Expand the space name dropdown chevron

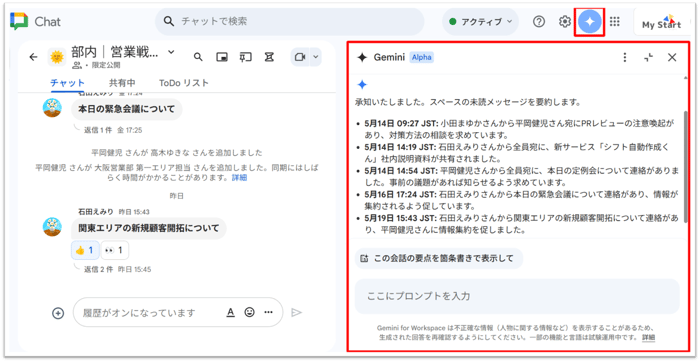(x=171, y=52)
